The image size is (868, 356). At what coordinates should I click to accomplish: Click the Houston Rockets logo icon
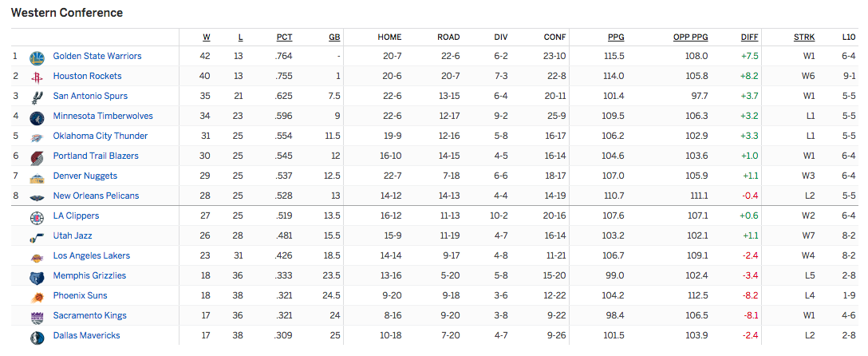(37, 77)
